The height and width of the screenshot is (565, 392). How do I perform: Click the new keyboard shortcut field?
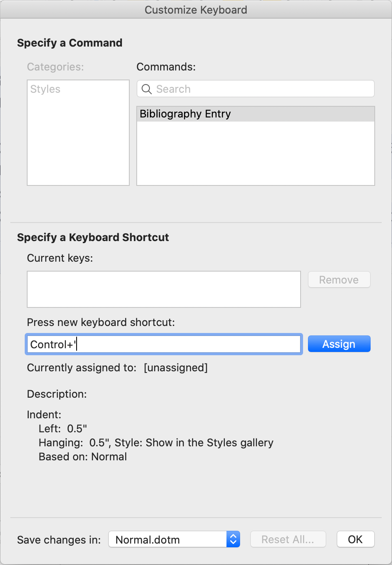163,345
